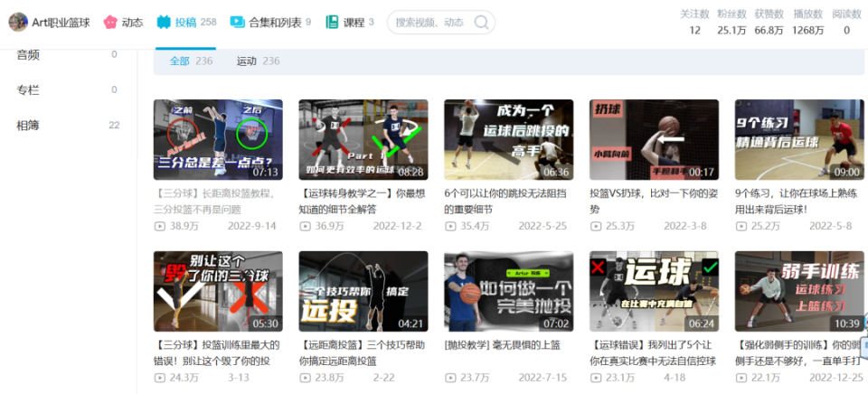Open the 关注数 12 stat
Image resolution: width=868 pixels, height=394 pixels.
pos(694,22)
